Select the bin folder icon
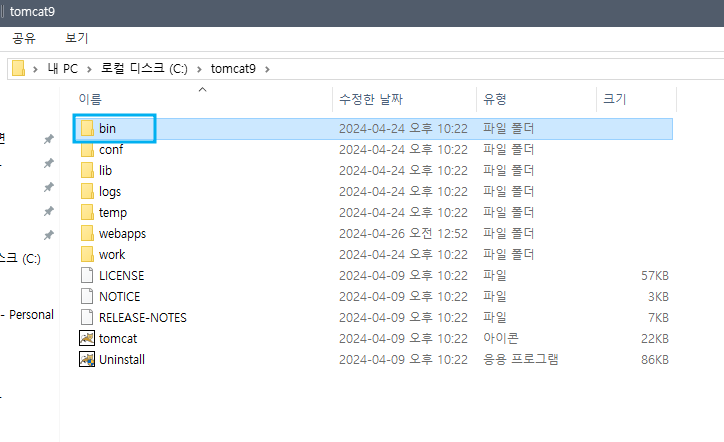The height and width of the screenshot is (442, 724). click(x=87, y=128)
